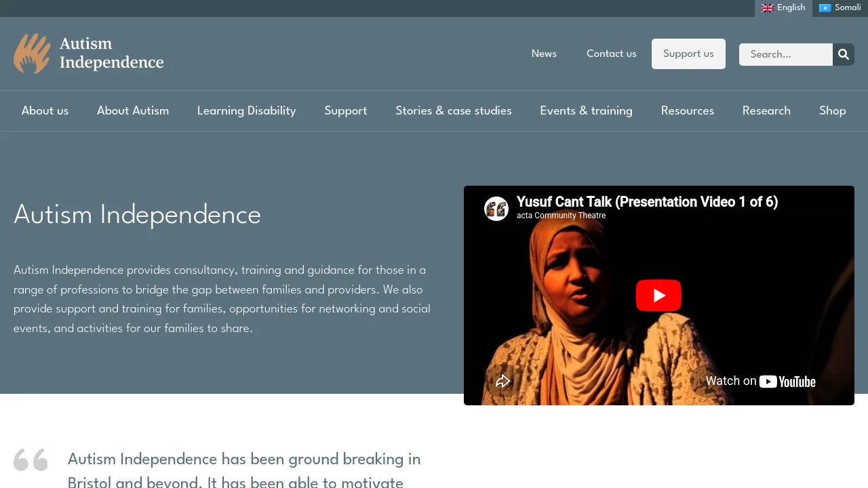Open the Support navigation item
The image size is (868, 488).
(346, 110)
